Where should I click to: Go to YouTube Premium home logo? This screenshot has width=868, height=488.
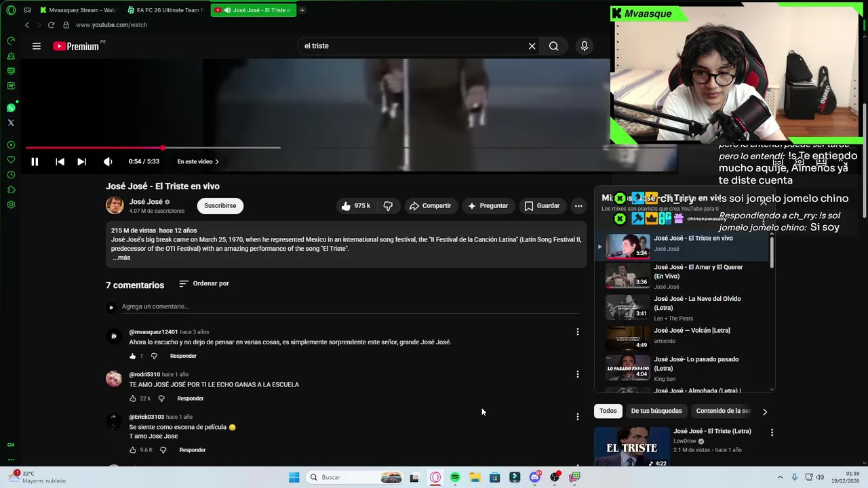[x=76, y=46]
